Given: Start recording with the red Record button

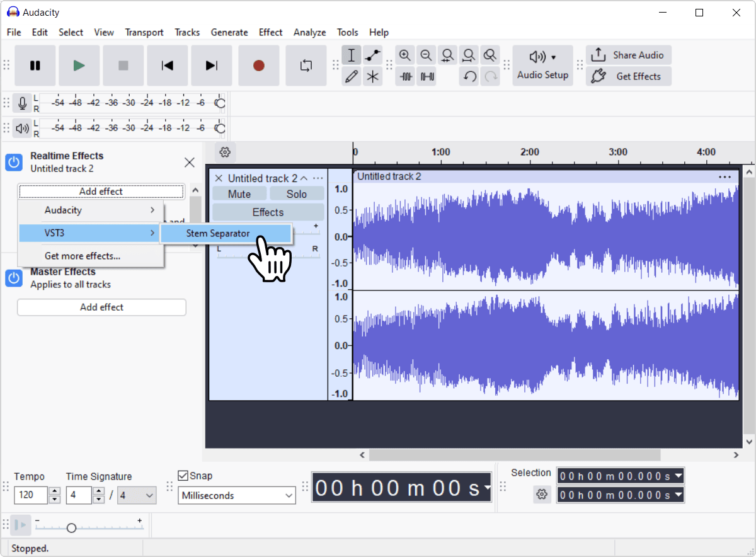Looking at the screenshot, I should (x=258, y=66).
